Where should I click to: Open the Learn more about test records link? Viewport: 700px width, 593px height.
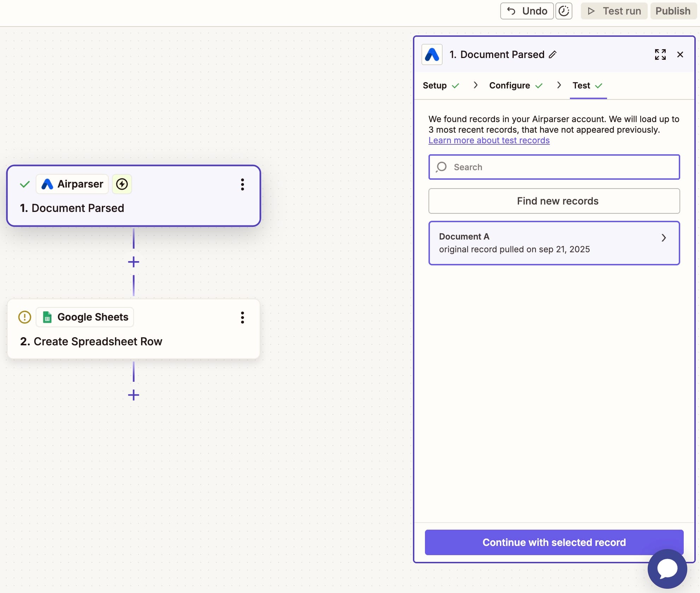coord(489,140)
